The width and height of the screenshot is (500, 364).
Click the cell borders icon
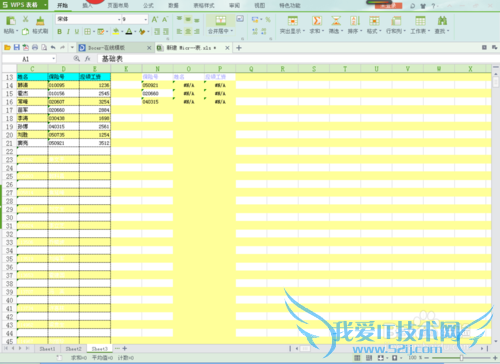87,32
